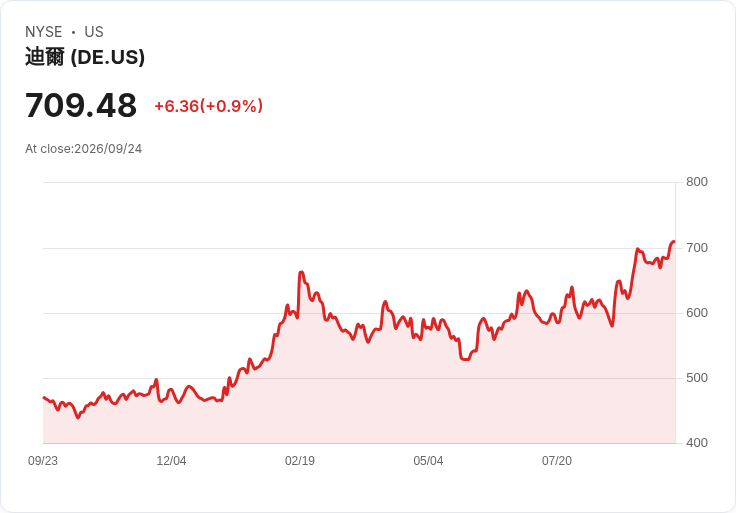Select the 02/19 date on x-axis

300,461
